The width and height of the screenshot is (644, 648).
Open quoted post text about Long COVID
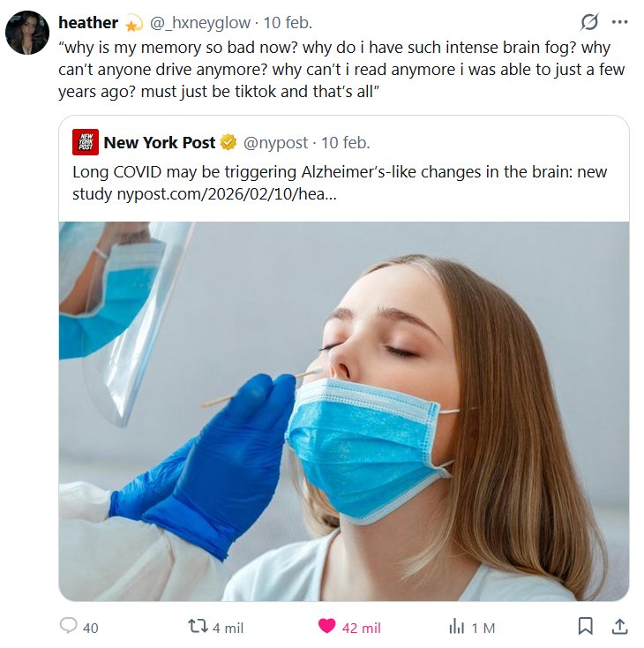(x=340, y=181)
